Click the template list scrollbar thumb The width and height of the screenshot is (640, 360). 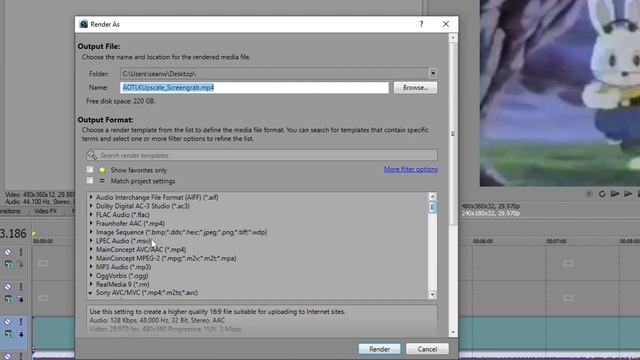(432, 207)
